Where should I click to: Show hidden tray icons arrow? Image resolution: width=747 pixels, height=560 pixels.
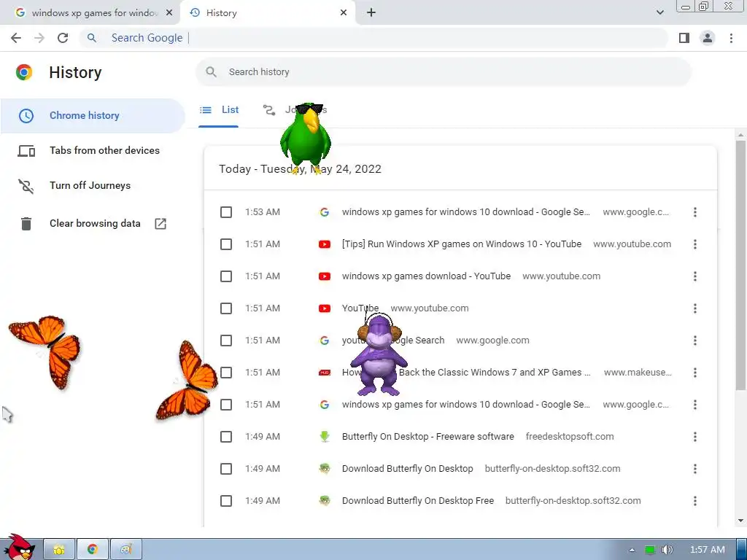tap(632, 550)
